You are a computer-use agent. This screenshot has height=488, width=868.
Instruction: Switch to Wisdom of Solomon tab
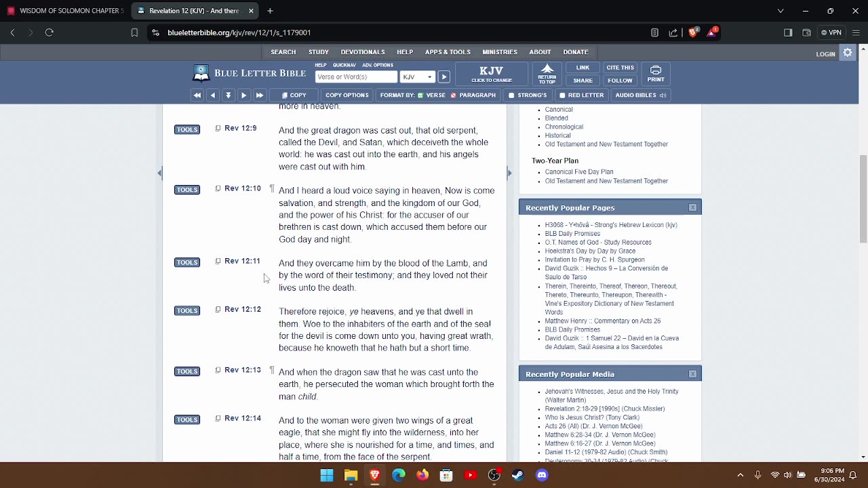coord(66,11)
